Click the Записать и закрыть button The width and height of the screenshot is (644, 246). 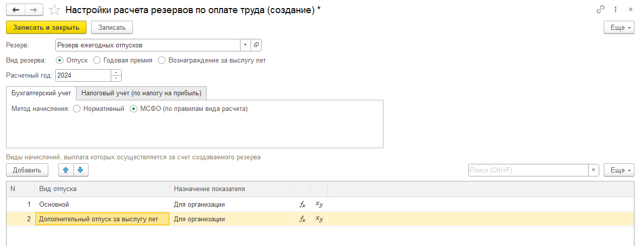point(46,27)
